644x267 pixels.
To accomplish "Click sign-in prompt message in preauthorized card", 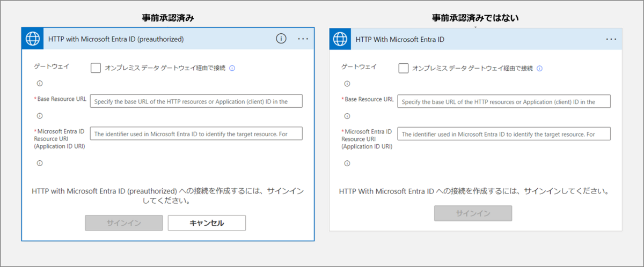I will point(168,196).
